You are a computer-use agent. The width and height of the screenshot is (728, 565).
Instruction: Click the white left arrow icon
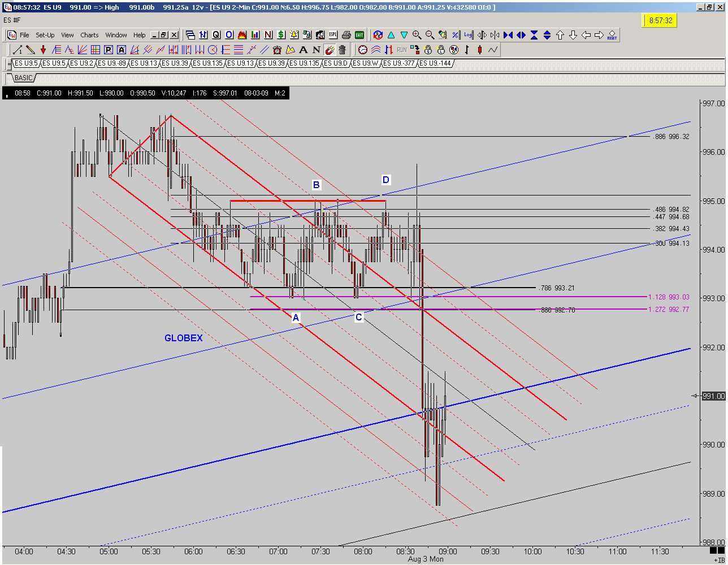(586, 34)
